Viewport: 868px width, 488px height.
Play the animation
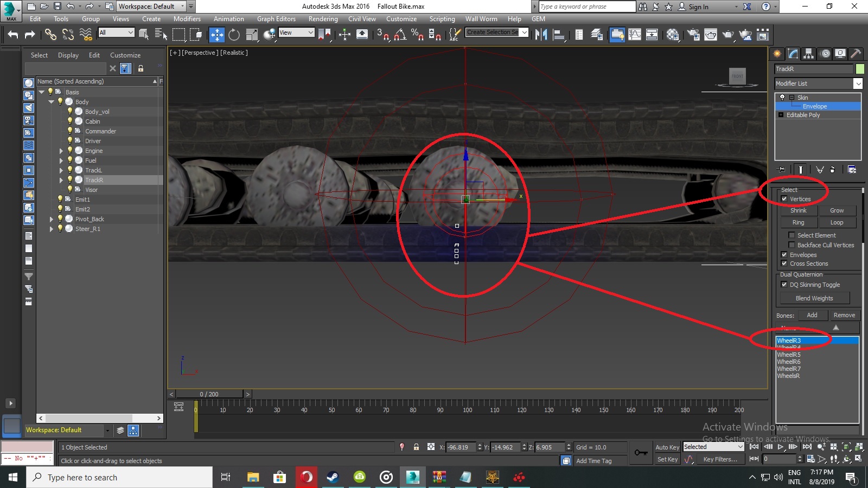(x=781, y=447)
